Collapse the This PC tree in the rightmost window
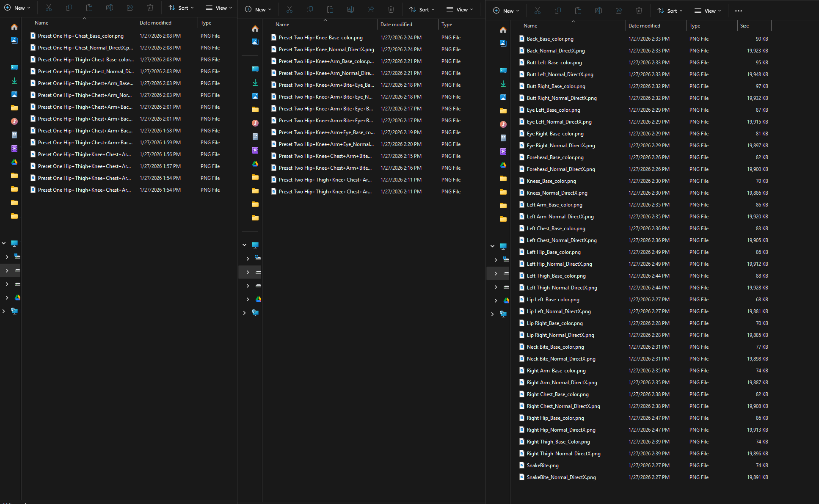This screenshot has width=819, height=504. 493,246
